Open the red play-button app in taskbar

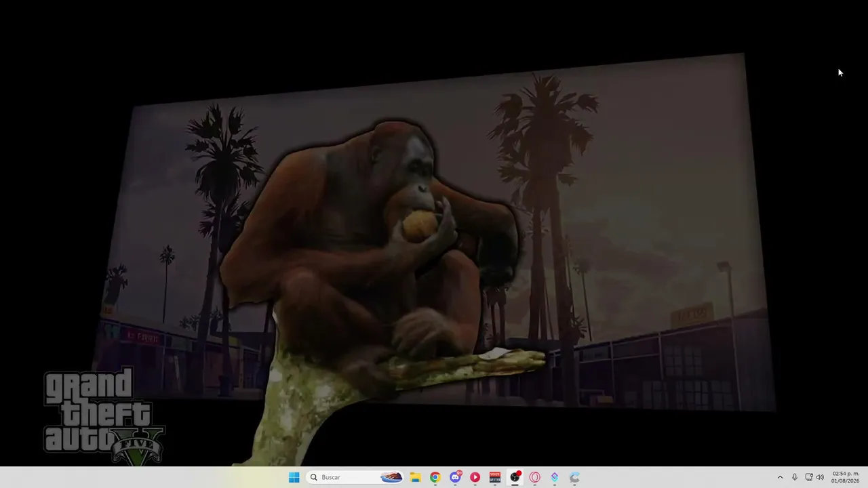[475, 477]
